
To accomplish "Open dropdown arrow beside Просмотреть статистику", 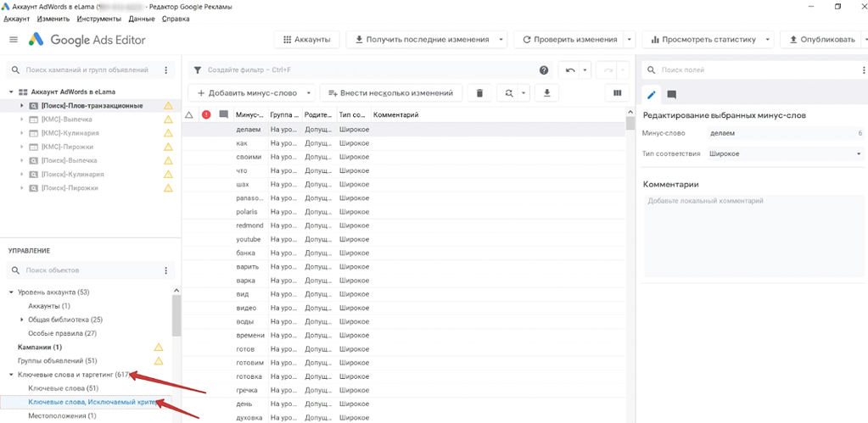I will tap(767, 40).
